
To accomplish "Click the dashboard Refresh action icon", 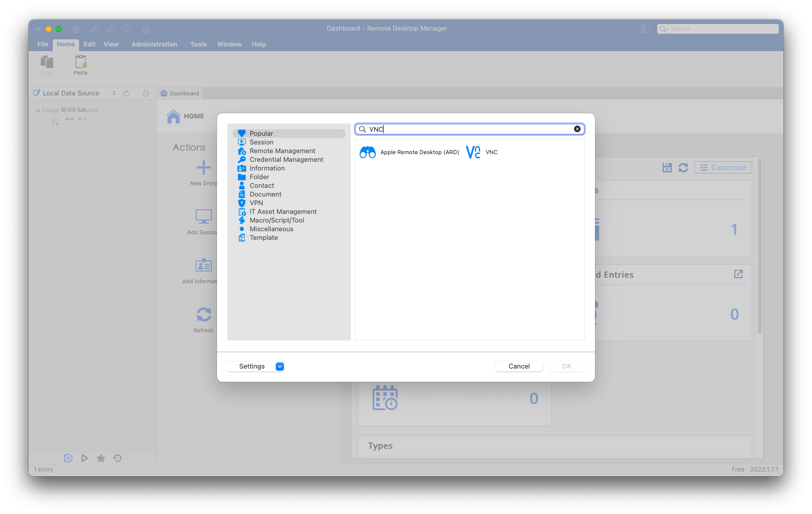I will (204, 314).
